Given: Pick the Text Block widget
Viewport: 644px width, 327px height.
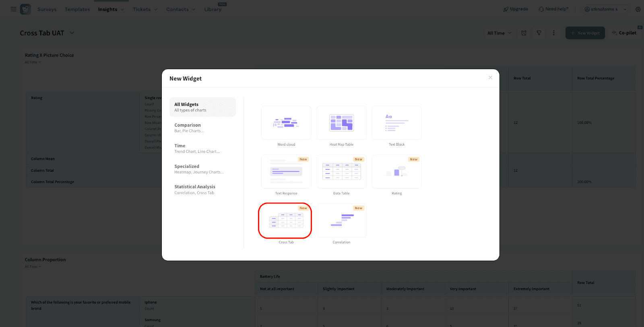Looking at the screenshot, I should pyautogui.click(x=396, y=123).
